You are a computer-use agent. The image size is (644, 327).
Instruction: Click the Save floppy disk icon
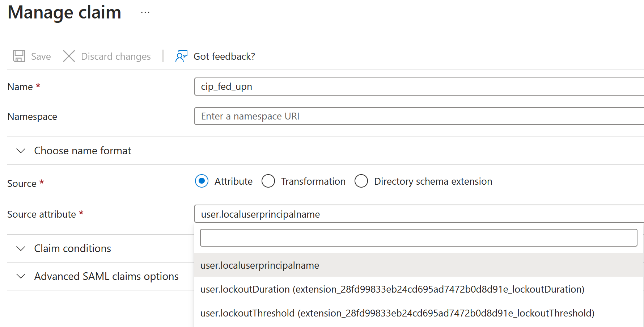(19, 56)
